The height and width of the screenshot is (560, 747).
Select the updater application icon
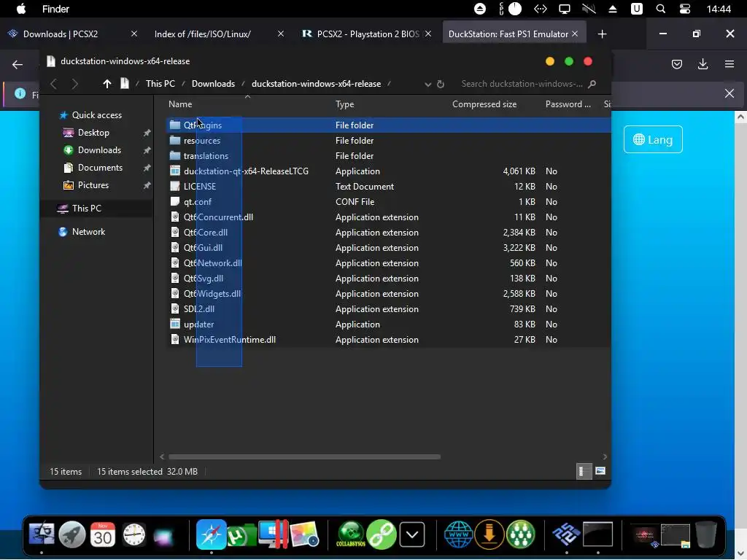pos(175,324)
